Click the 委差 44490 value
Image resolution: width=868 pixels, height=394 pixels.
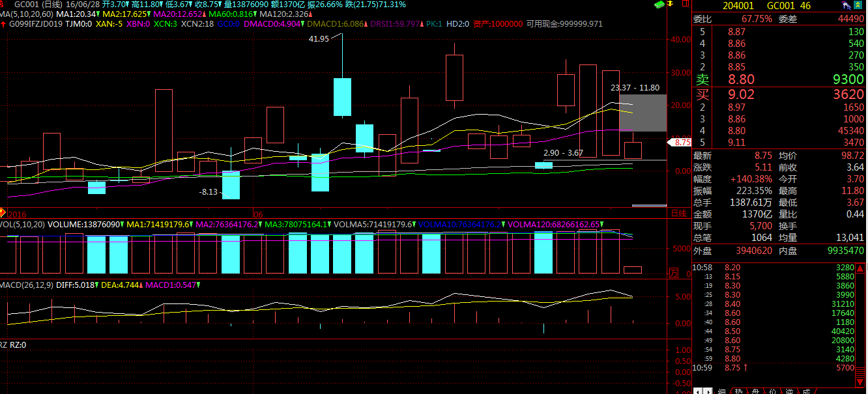click(851, 19)
